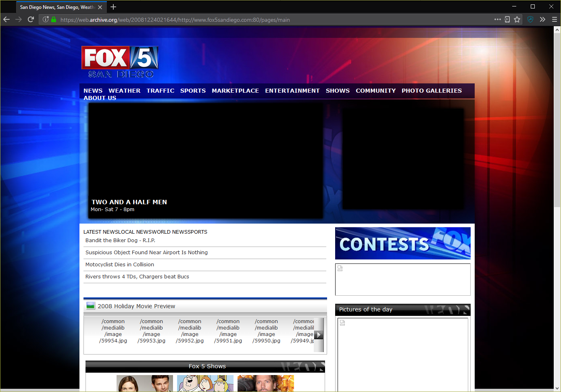Bookmark this page with the star
This screenshot has height=392, width=561.
pos(517,19)
